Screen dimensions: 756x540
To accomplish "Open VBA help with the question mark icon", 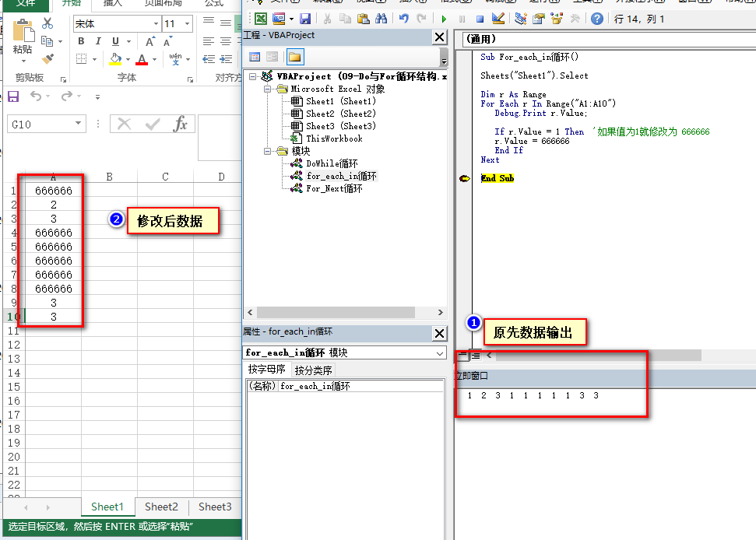I will pyautogui.click(x=596, y=18).
